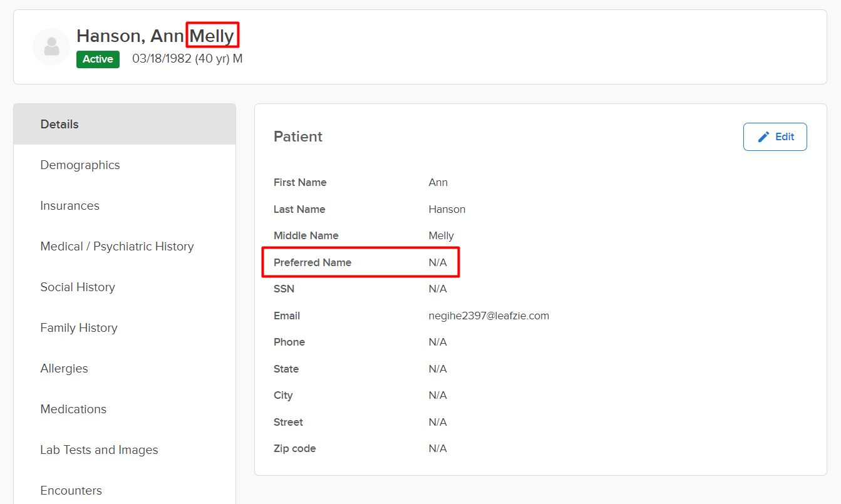
Task: Click the Street N/A value
Action: [x=438, y=422]
